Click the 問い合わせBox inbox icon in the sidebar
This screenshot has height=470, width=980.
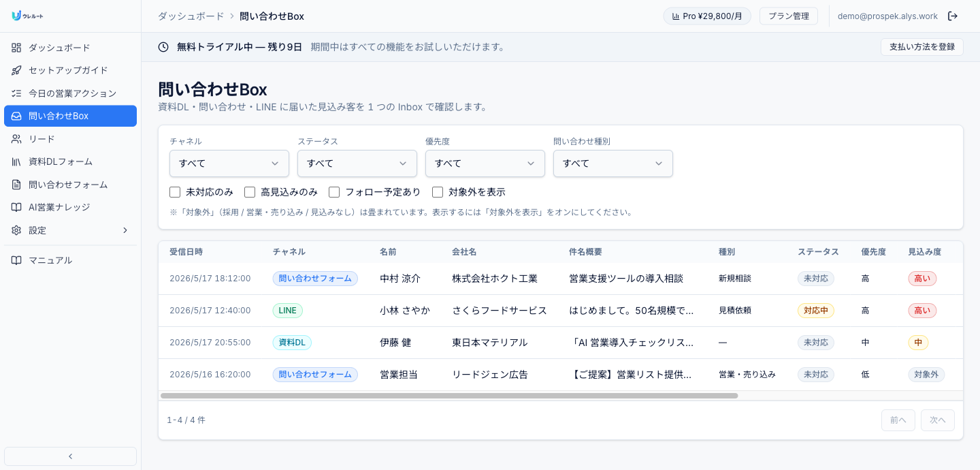(x=16, y=116)
